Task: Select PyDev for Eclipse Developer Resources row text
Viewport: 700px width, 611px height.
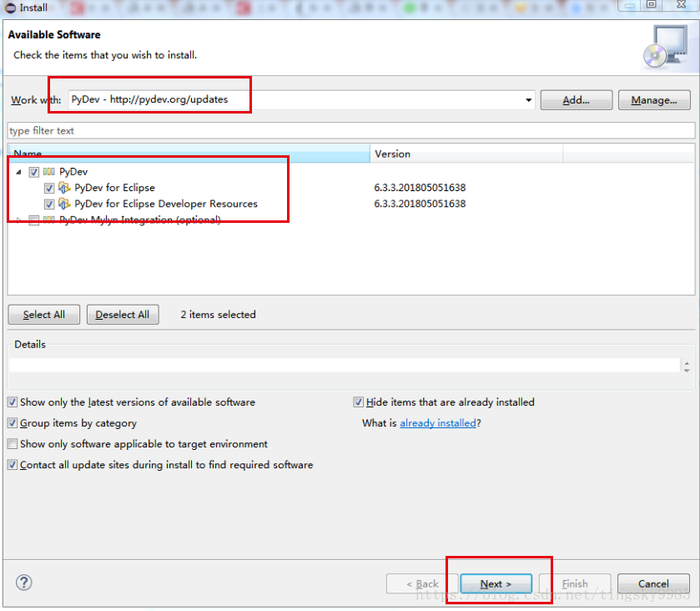Action: point(166,204)
